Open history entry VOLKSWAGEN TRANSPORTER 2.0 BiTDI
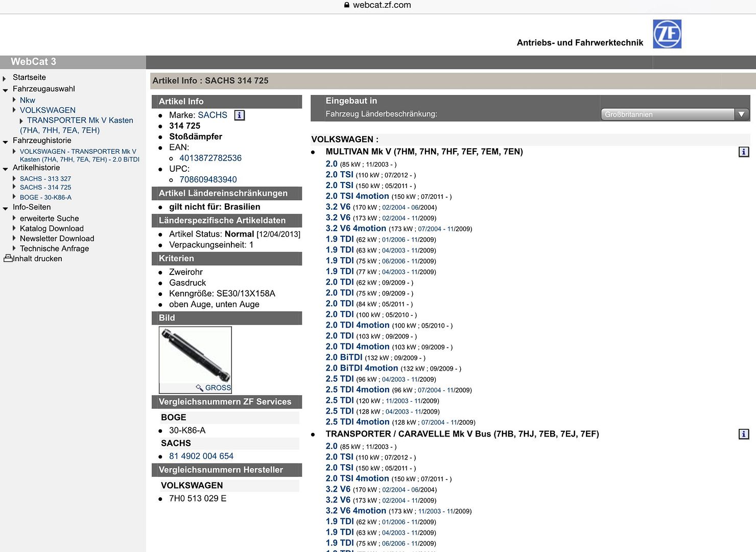 point(80,155)
